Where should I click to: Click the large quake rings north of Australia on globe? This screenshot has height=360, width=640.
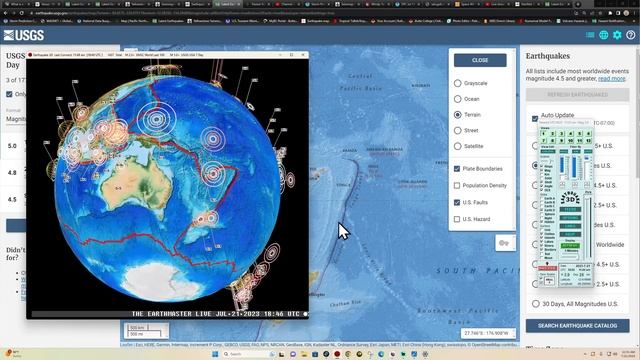click(x=156, y=119)
